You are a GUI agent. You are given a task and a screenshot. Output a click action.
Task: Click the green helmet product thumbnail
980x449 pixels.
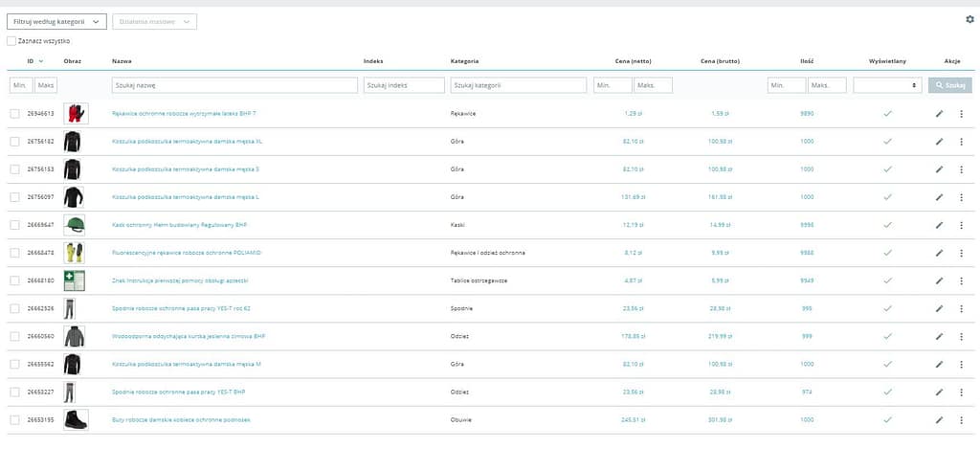pos(75,225)
